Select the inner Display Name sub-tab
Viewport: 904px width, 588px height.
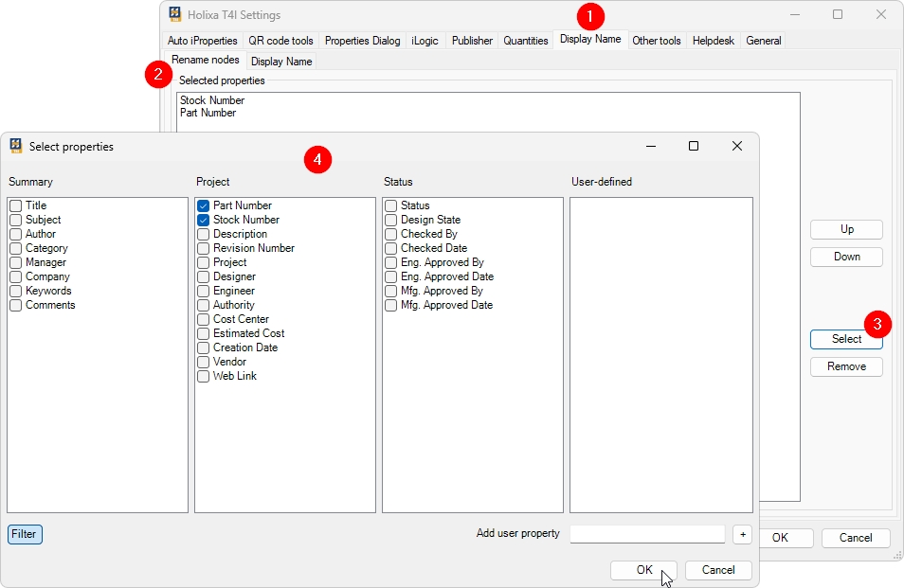pyautogui.click(x=281, y=62)
